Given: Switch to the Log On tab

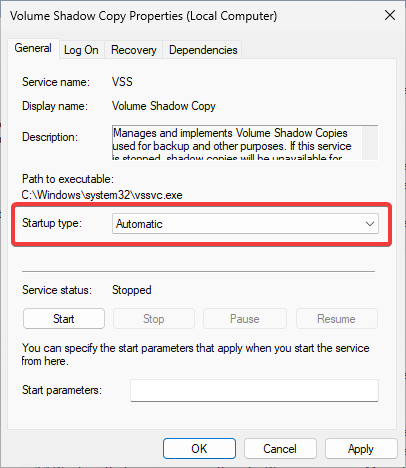Looking at the screenshot, I should [x=81, y=50].
